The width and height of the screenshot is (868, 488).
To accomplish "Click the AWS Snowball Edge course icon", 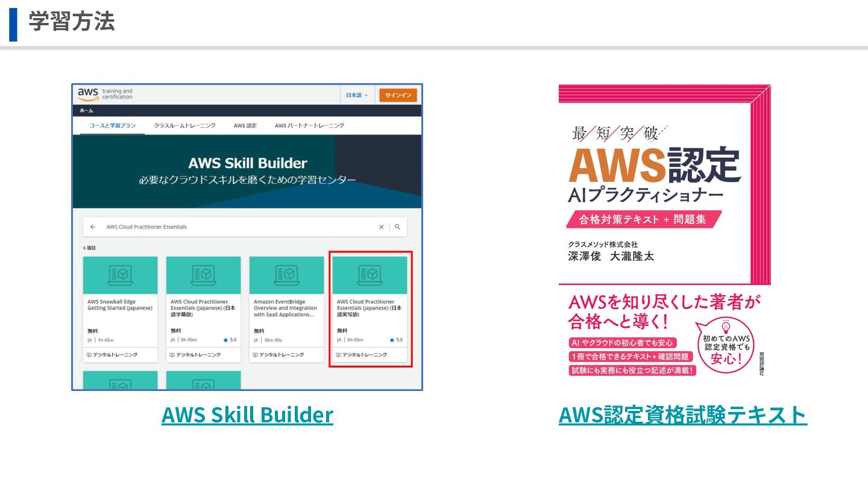I will tap(121, 275).
